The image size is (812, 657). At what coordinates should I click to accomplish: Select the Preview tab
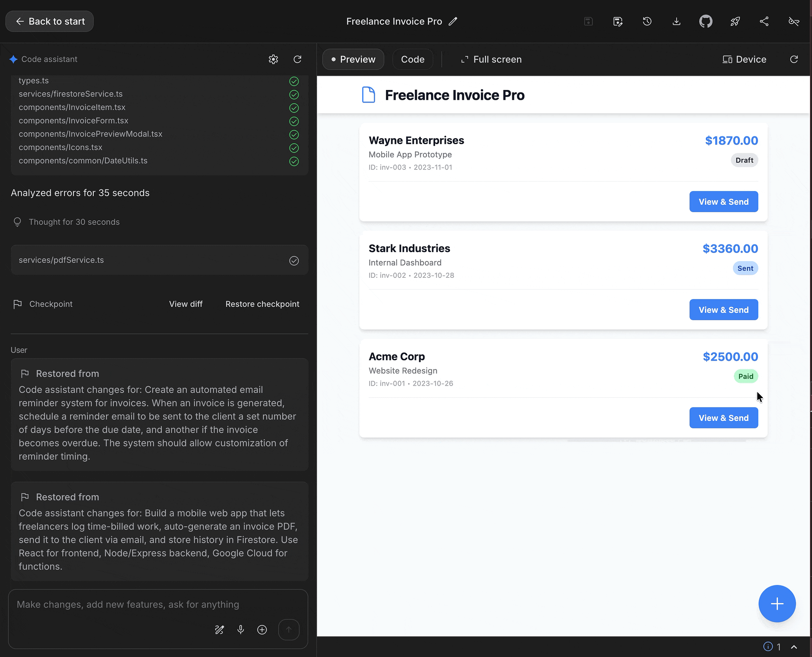[x=353, y=59]
